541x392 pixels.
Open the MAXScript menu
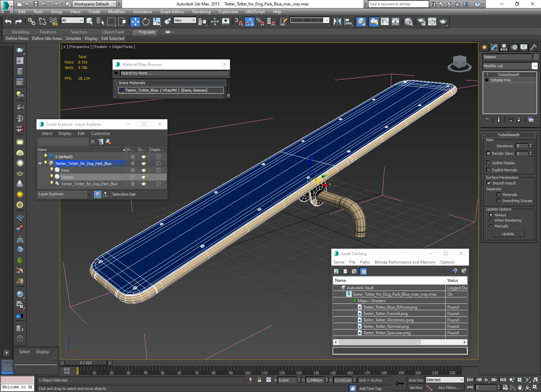(x=255, y=12)
